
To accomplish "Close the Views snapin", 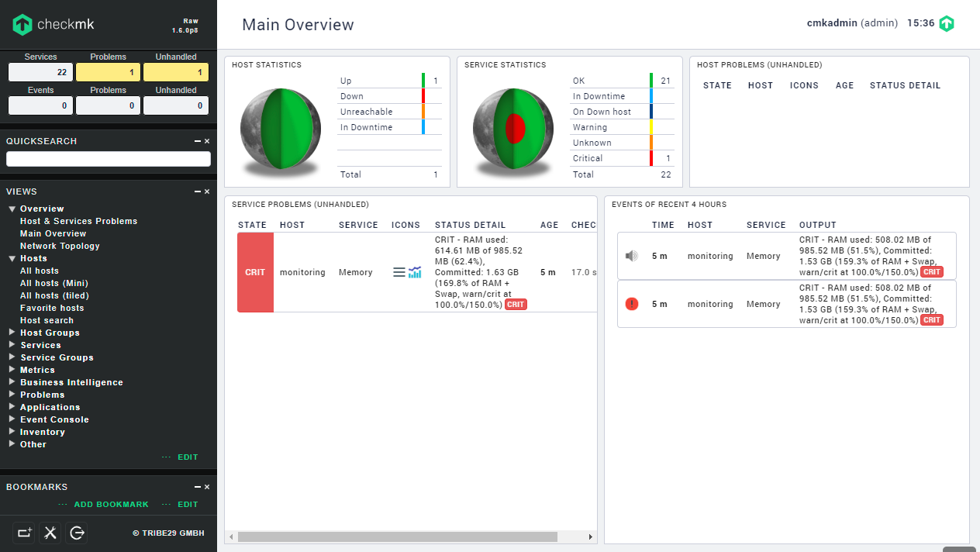I will (207, 191).
